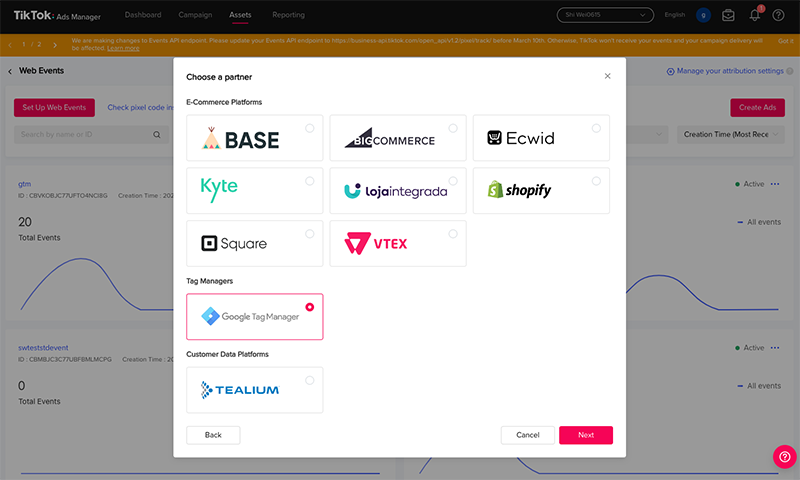This screenshot has height=480, width=800.
Task: Click the TikTok Ads Manager logo
Action: [57, 16]
